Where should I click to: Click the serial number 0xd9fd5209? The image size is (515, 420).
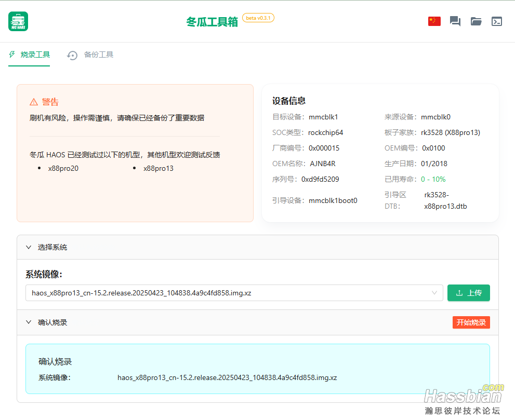coord(320,180)
